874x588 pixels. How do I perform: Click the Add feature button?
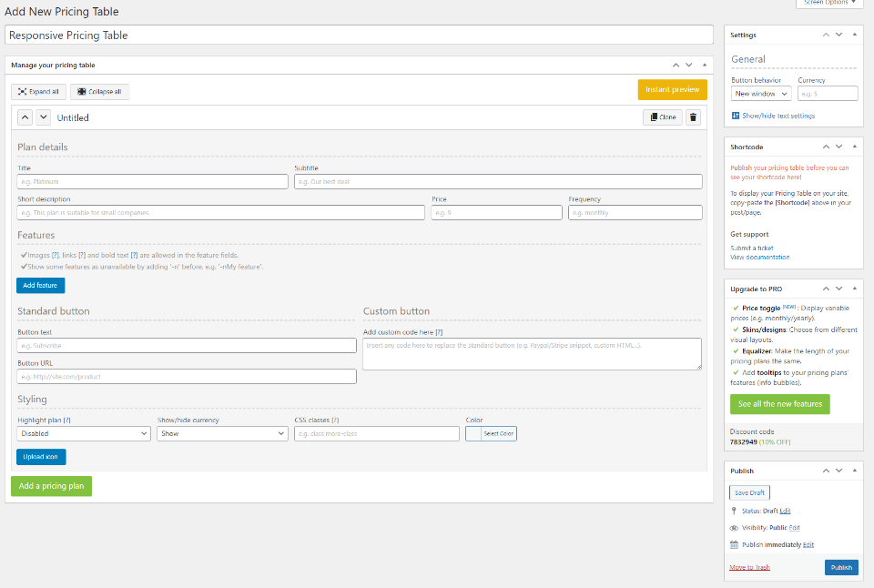click(40, 286)
